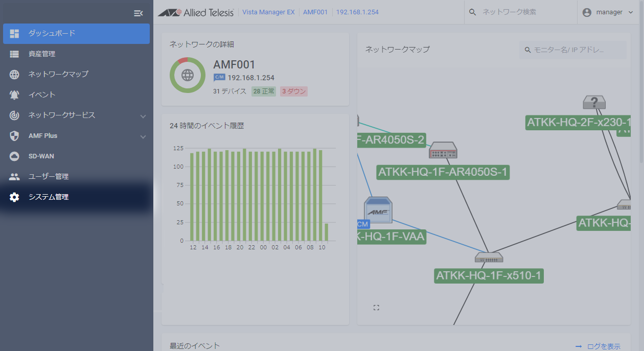Open the イベント menu item
The image size is (644, 351).
pyautogui.click(x=76, y=95)
